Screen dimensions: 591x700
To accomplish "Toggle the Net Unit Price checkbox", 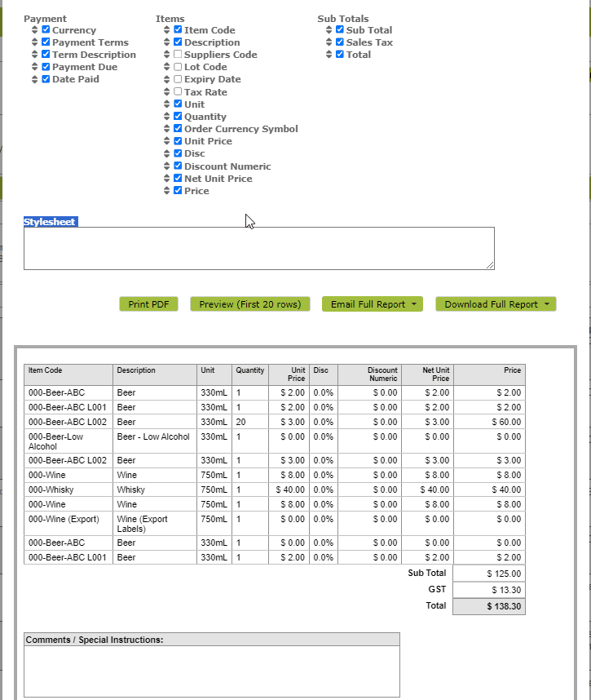I will click(x=178, y=178).
